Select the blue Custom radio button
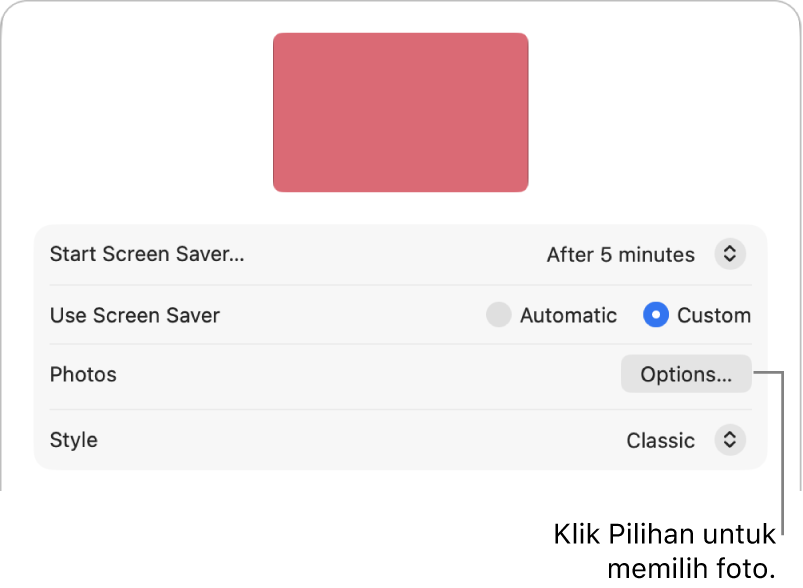803x588 pixels. point(656,314)
